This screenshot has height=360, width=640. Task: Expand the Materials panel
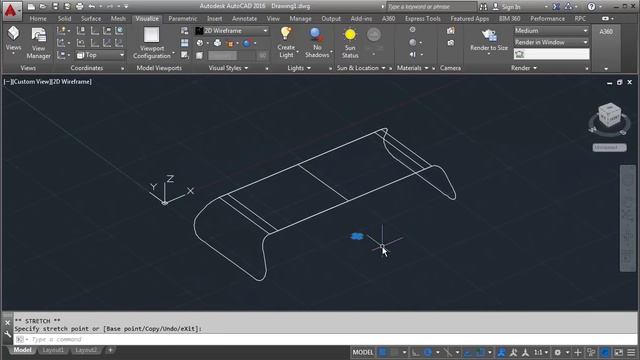coord(412,68)
